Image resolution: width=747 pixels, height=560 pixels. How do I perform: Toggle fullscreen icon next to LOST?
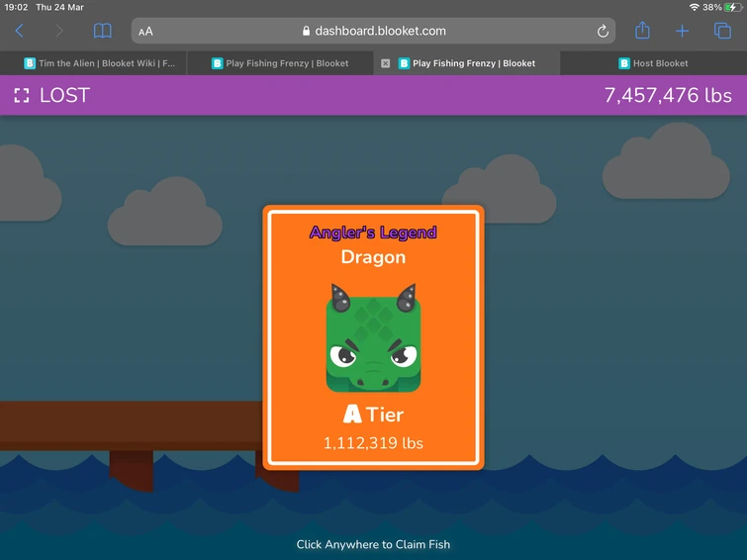pos(22,95)
